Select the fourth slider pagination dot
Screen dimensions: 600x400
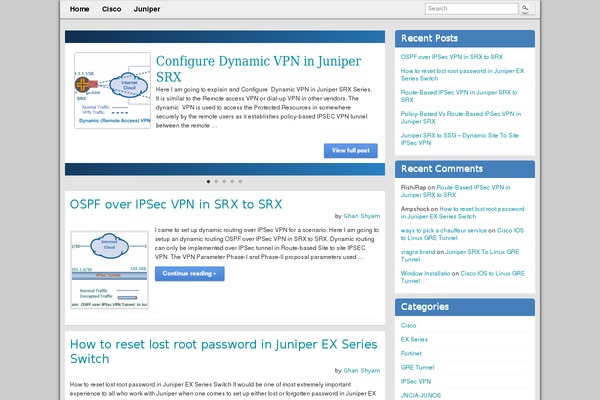232,181
